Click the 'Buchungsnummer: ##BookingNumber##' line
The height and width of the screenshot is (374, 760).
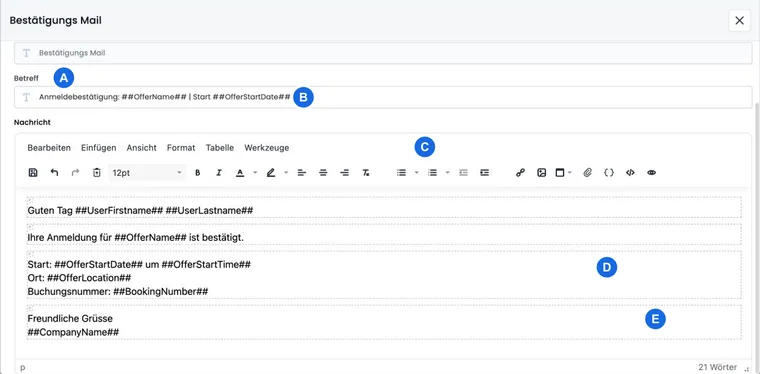[118, 291]
